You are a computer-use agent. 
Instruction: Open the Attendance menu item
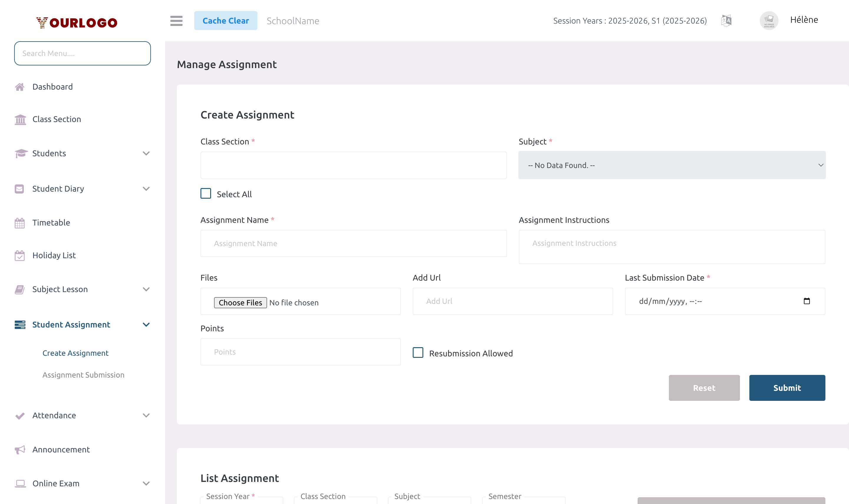pyautogui.click(x=54, y=415)
